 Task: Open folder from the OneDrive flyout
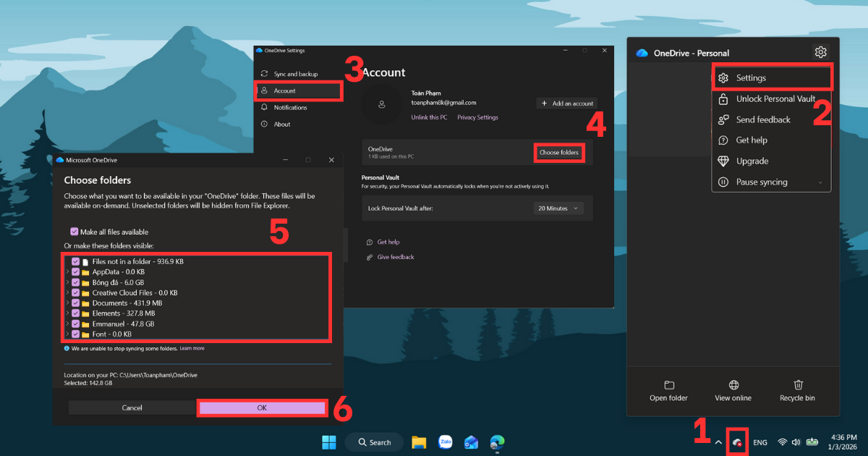[668, 391]
